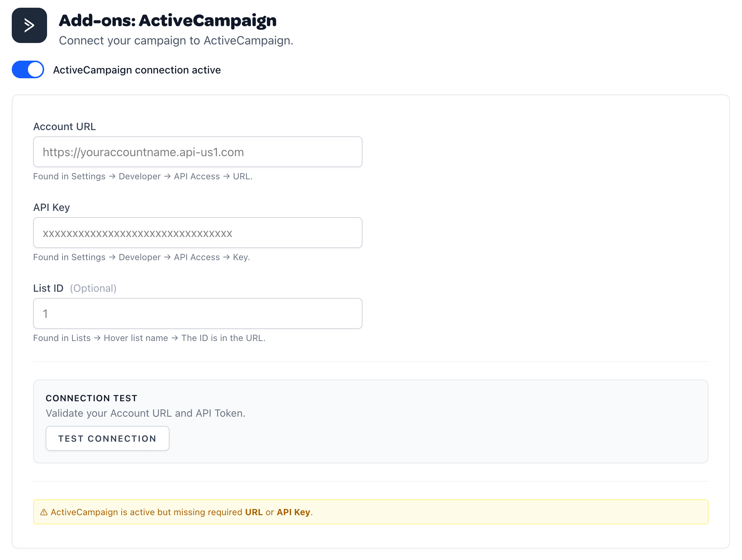The image size is (742, 560).
Task: Click the bold API Key text in the warning
Action: [x=292, y=512]
